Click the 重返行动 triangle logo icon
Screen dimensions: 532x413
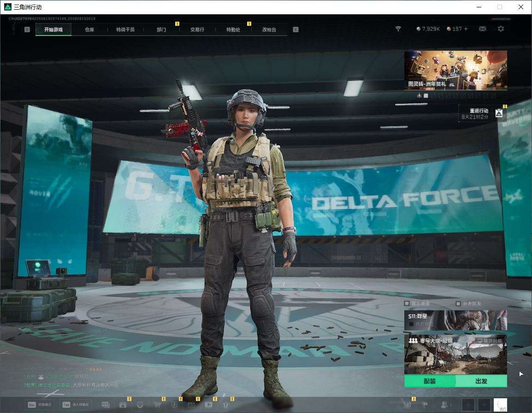click(499, 113)
